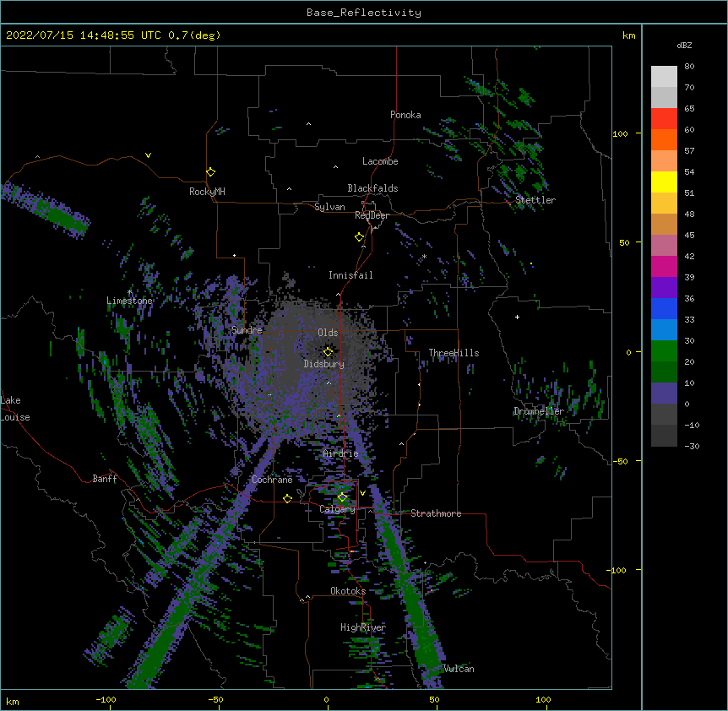Select the slate purple 10-0 dBZ legend swatch

(x=664, y=393)
